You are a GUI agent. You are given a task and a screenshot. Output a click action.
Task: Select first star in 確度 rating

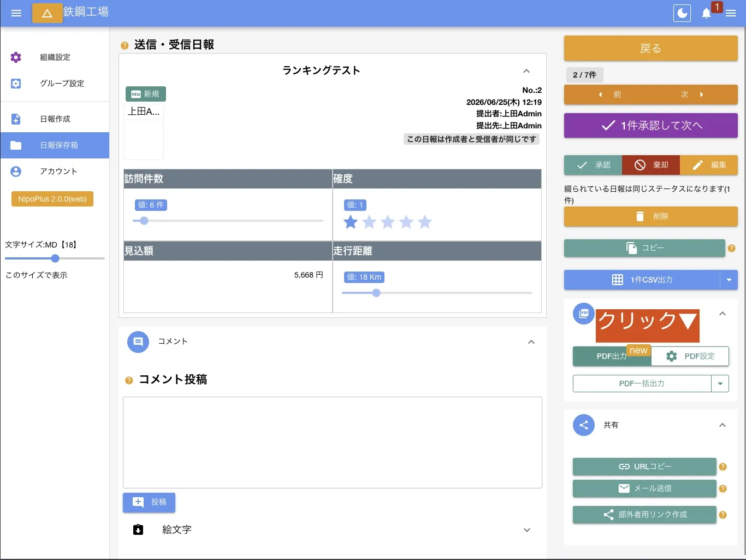pos(351,222)
